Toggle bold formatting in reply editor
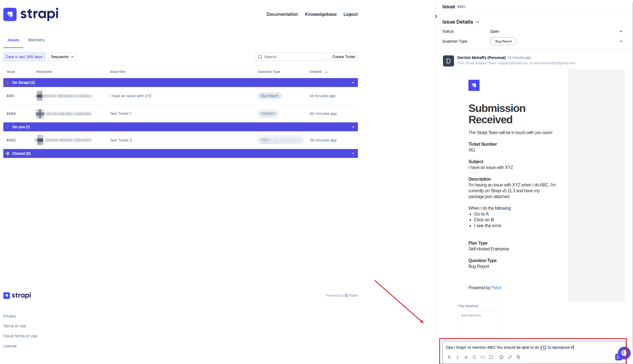633x364 pixels. point(449,357)
